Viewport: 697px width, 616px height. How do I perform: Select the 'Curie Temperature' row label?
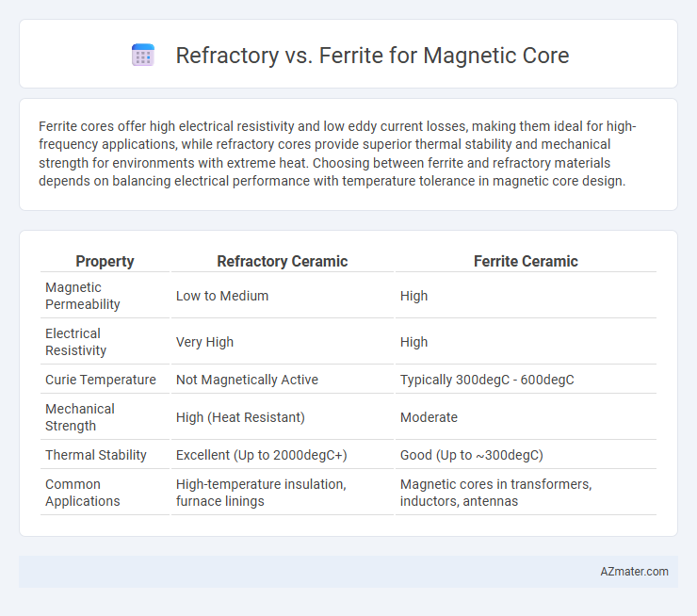101,380
